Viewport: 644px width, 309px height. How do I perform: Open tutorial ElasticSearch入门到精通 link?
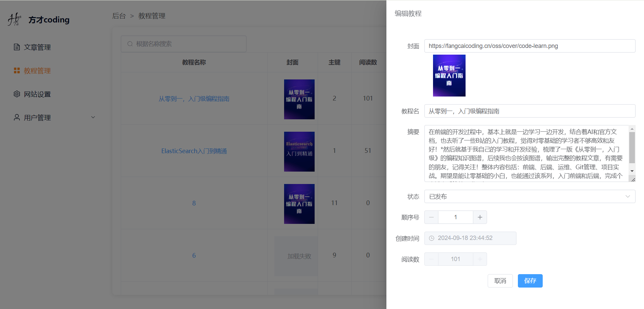pos(194,151)
